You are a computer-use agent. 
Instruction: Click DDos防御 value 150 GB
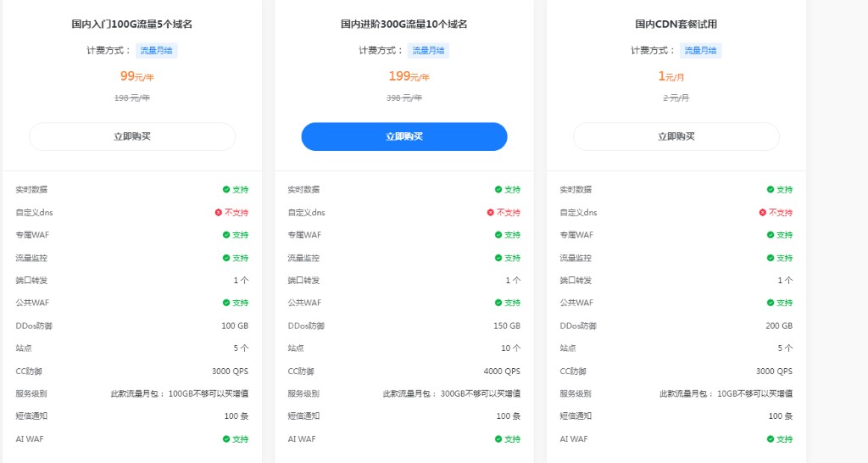tap(507, 326)
